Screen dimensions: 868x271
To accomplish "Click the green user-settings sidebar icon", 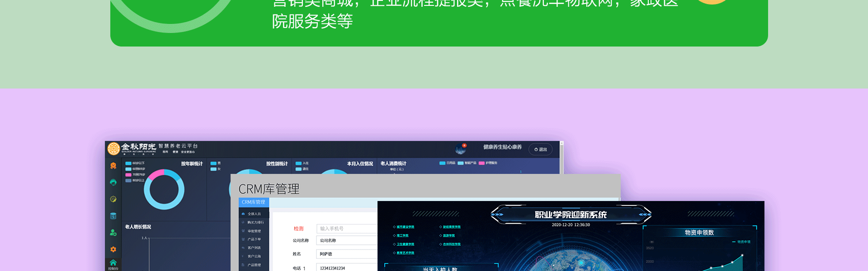I will pos(113,233).
